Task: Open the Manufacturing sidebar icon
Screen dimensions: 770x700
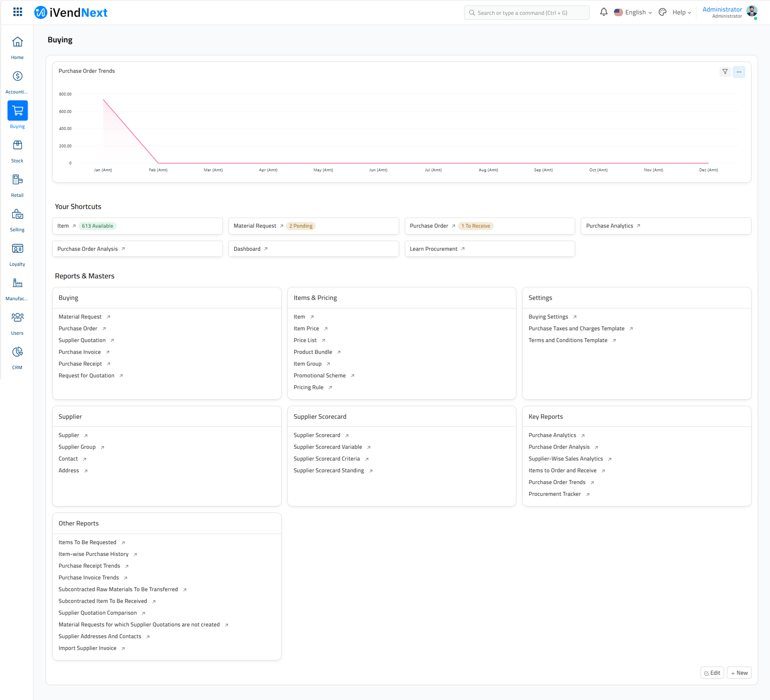Action: (x=17, y=283)
